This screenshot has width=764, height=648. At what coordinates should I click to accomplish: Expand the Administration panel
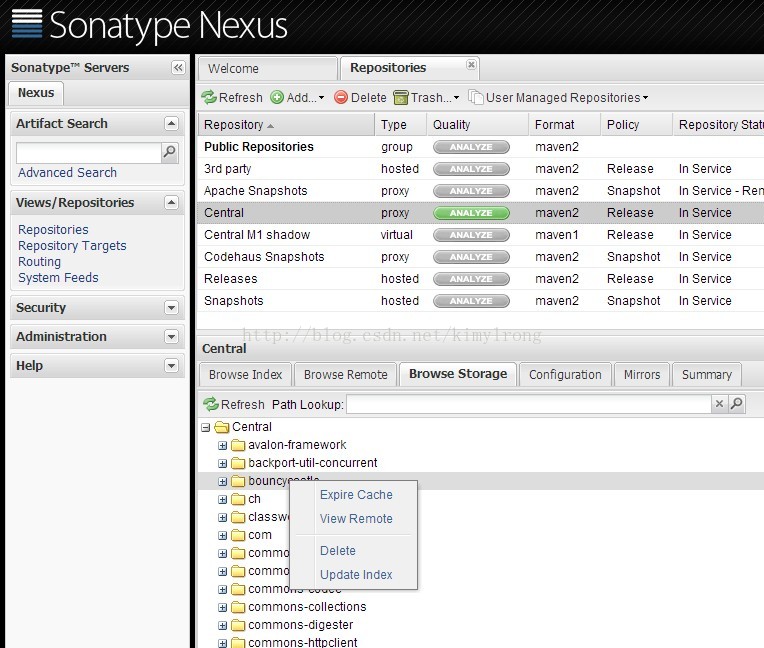(x=171, y=336)
